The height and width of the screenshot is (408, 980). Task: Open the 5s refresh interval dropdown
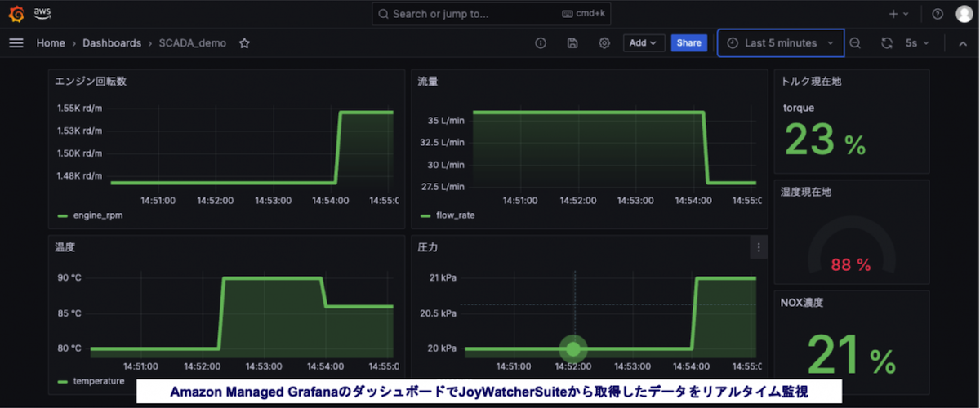917,43
